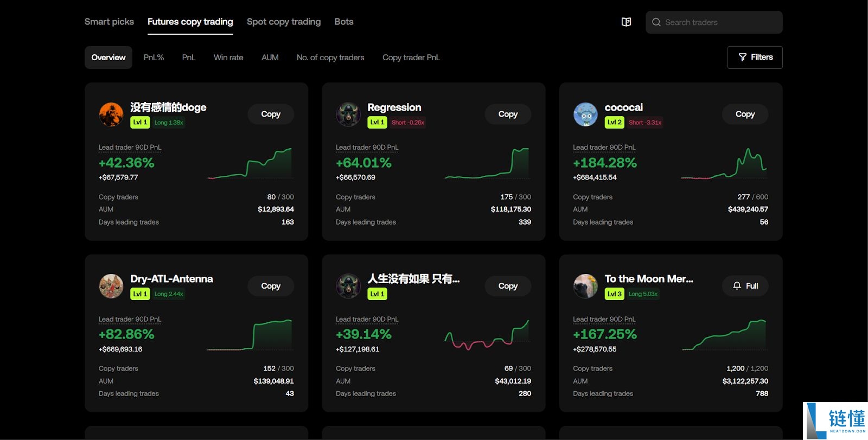Select the Overview sort tab

click(x=108, y=58)
